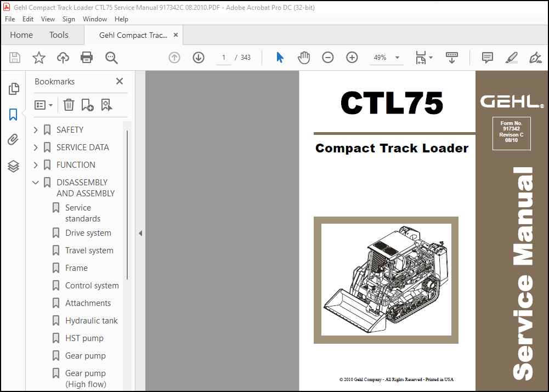Jump to Attachments bookmark
549x392 pixels.
pos(88,303)
